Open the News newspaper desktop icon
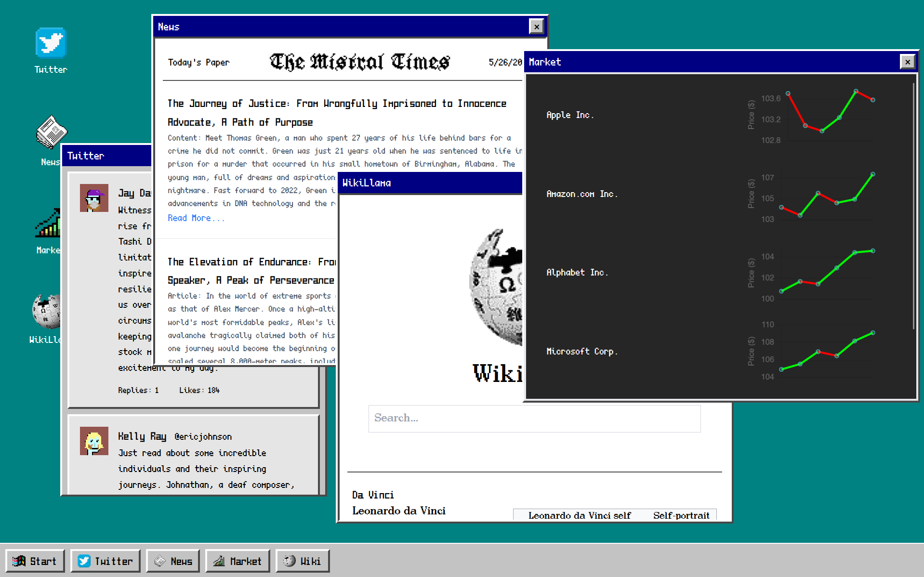Image resolution: width=924 pixels, height=577 pixels. pyautogui.click(x=51, y=140)
